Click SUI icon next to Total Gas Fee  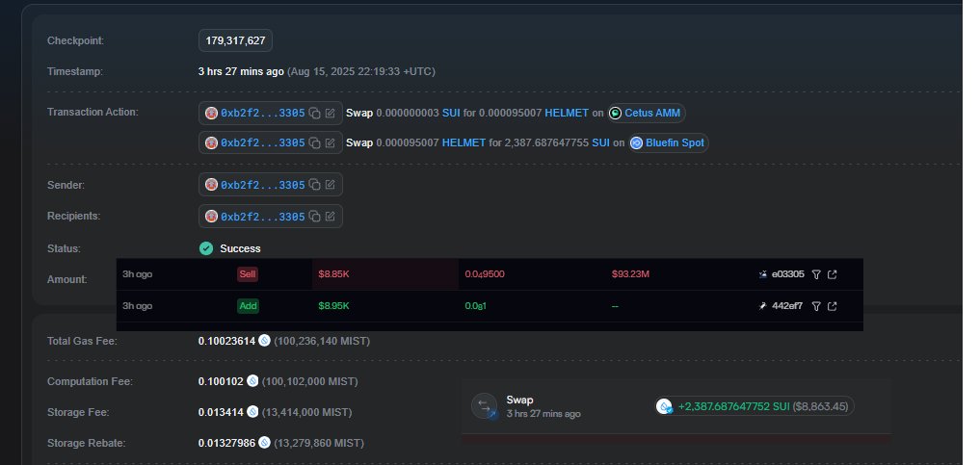click(x=264, y=340)
